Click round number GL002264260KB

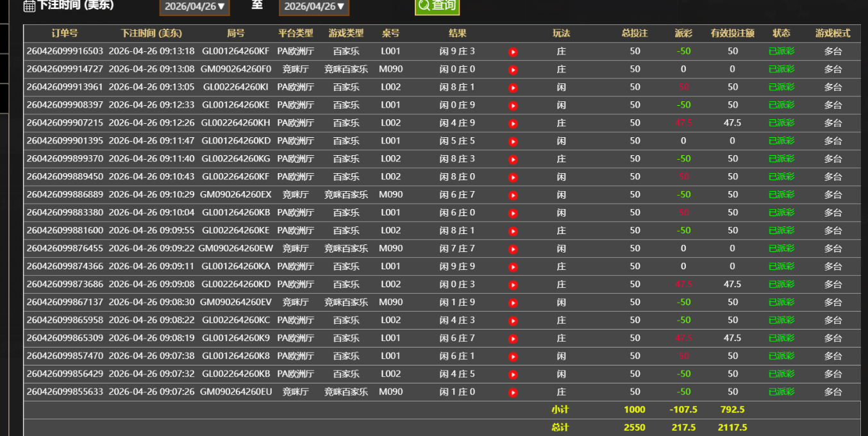(x=236, y=374)
